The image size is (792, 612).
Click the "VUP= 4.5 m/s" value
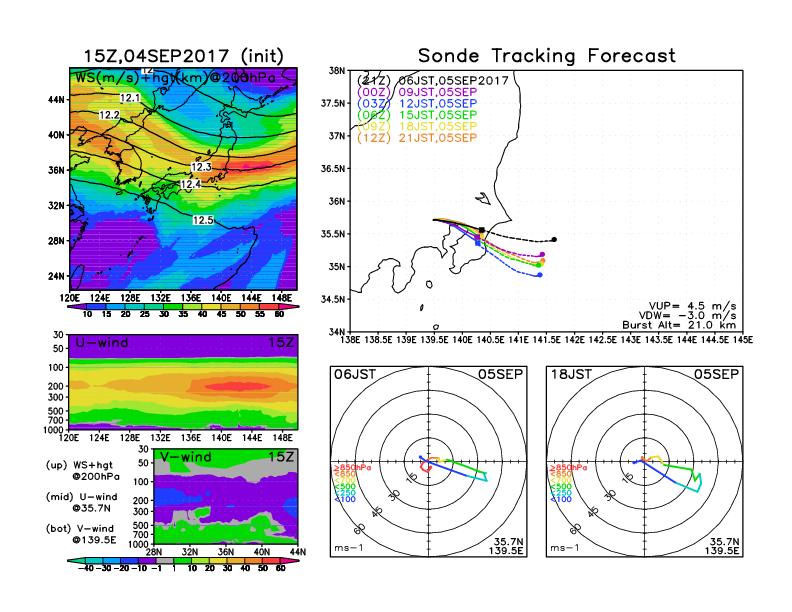click(x=692, y=306)
